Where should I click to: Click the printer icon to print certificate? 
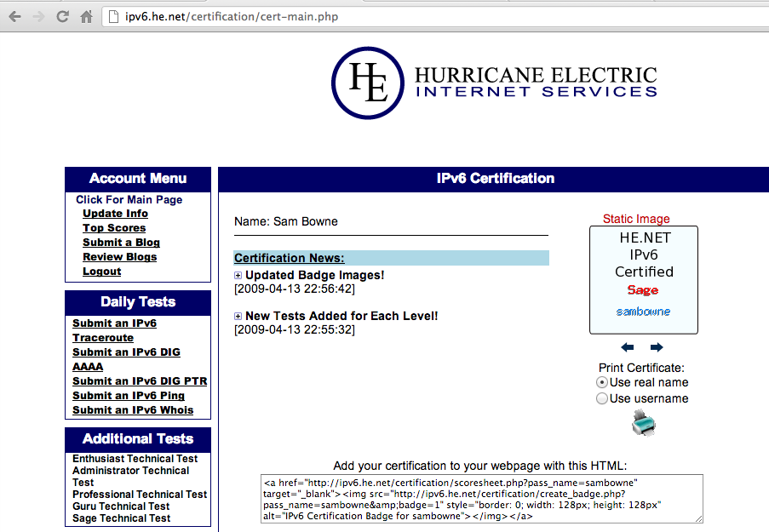644,423
